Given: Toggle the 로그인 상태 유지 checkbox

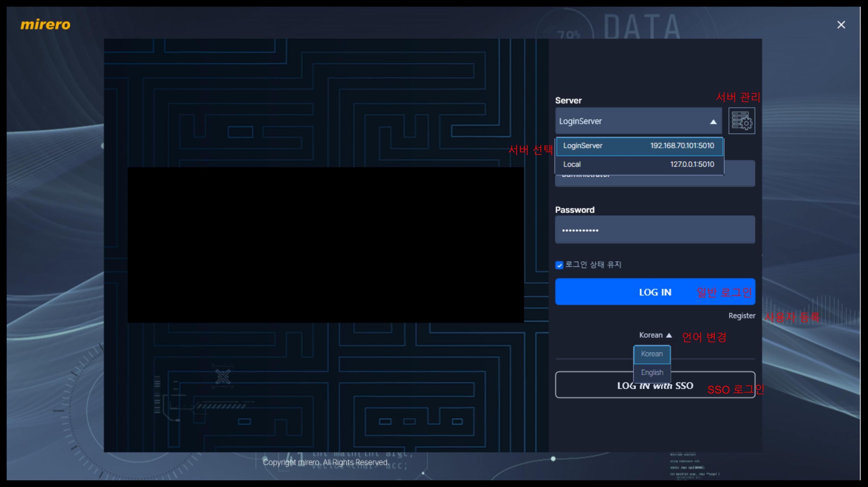Looking at the screenshot, I should pos(559,265).
